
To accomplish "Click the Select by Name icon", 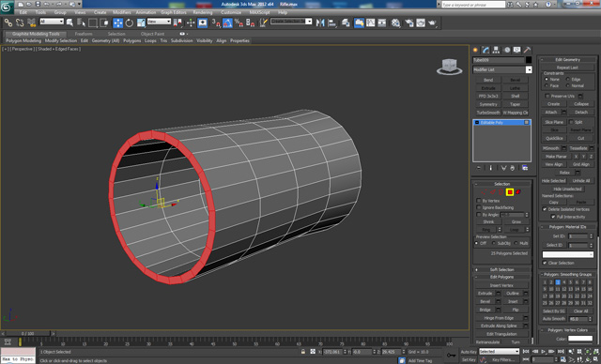I will pos(82,23).
